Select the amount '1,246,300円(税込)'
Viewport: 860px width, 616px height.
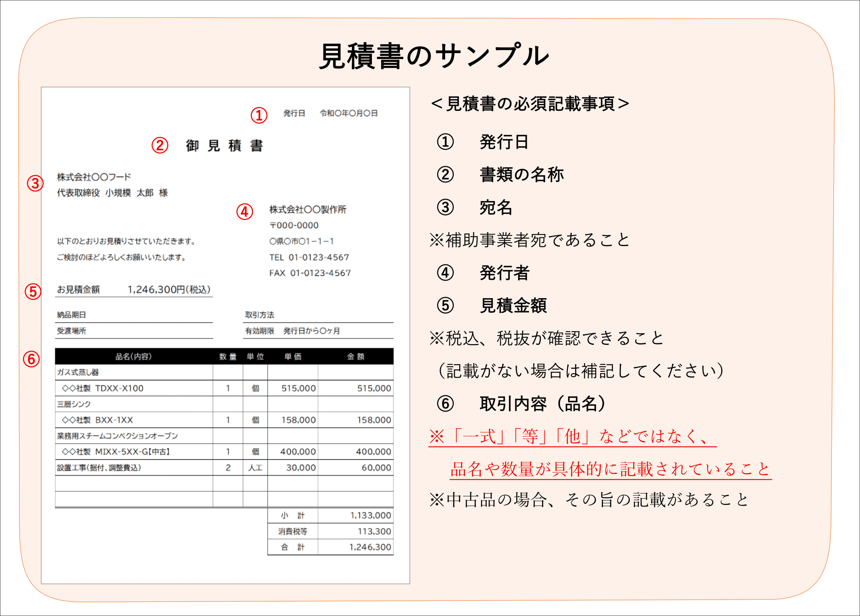[169, 289]
